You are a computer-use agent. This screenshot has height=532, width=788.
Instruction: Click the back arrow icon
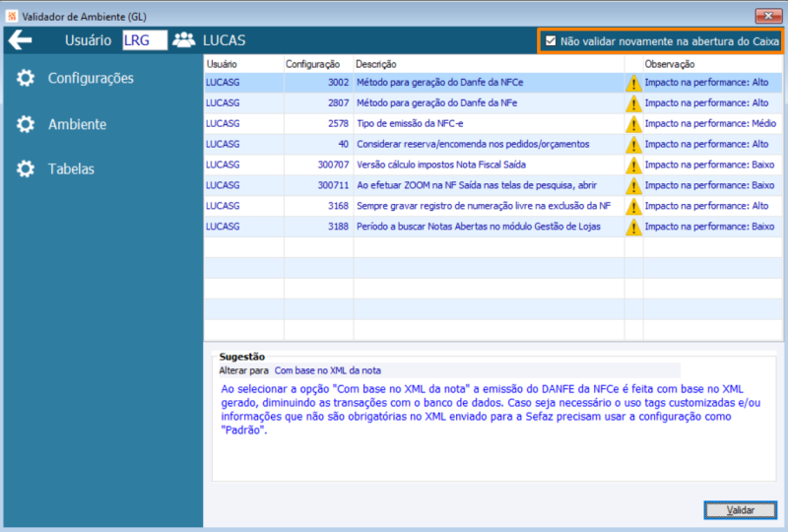(x=20, y=40)
